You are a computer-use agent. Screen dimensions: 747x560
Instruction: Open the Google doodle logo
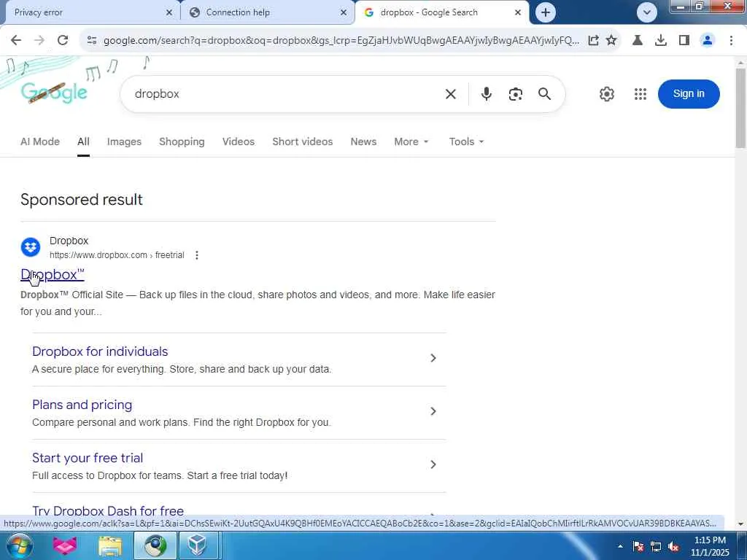tap(54, 92)
